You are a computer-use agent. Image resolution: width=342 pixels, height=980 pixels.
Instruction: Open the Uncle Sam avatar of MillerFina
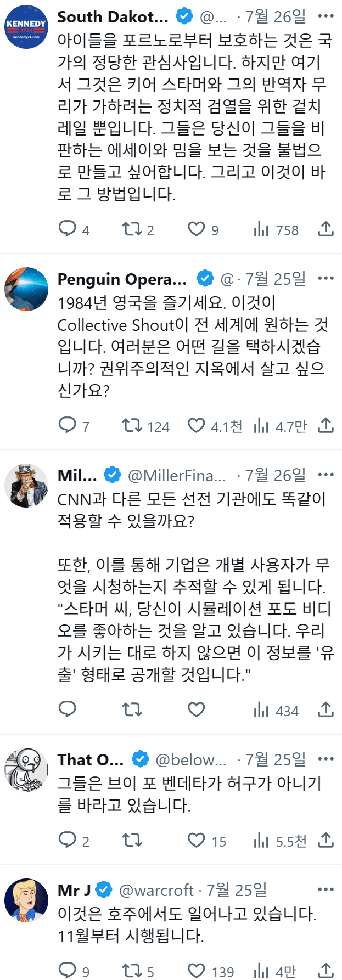(x=26, y=485)
